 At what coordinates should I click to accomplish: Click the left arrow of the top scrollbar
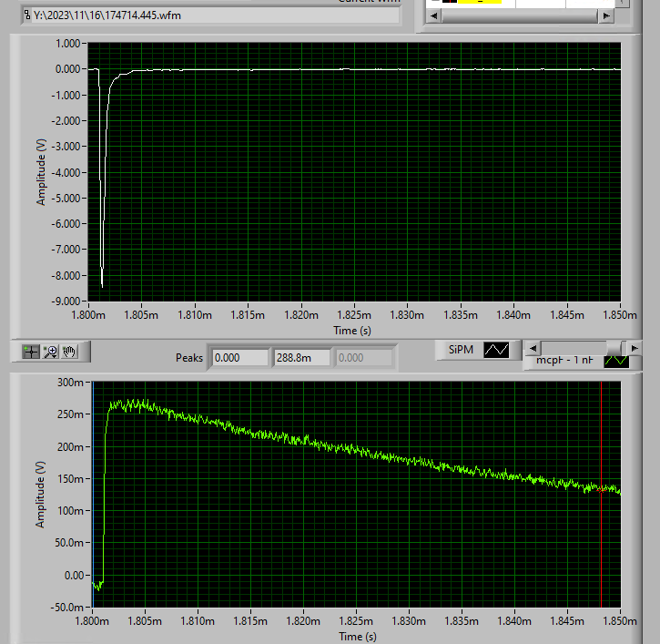coord(434,16)
